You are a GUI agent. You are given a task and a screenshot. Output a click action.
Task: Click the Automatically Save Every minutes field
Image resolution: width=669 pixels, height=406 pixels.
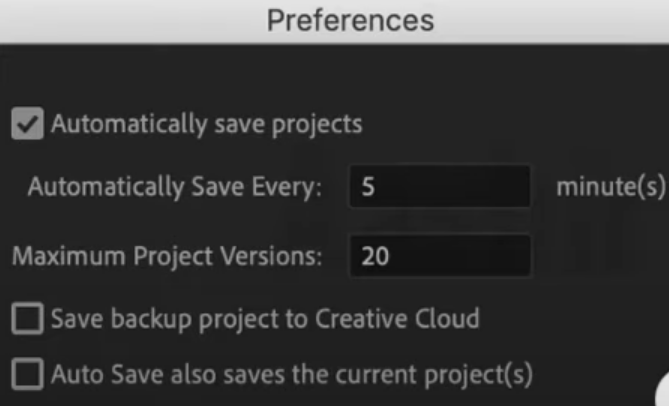tap(440, 187)
